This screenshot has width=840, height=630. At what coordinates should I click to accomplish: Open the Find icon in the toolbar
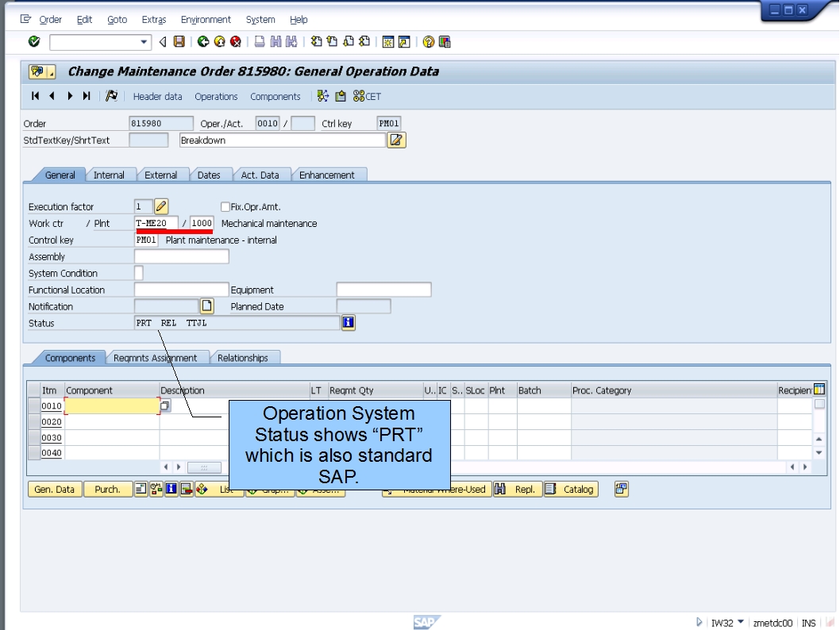coord(276,41)
